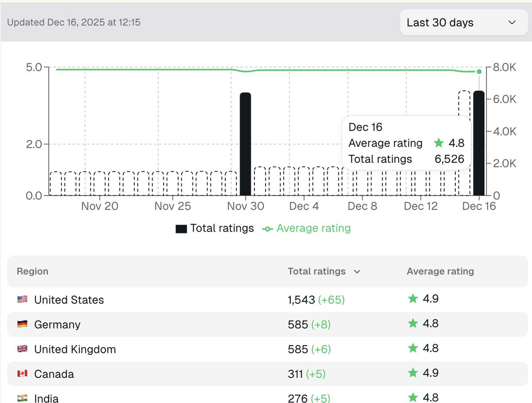The height and width of the screenshot is (403, 532).
Task: Click the +6 change in United Kingdom row
Action: click(x=321, y=349)
